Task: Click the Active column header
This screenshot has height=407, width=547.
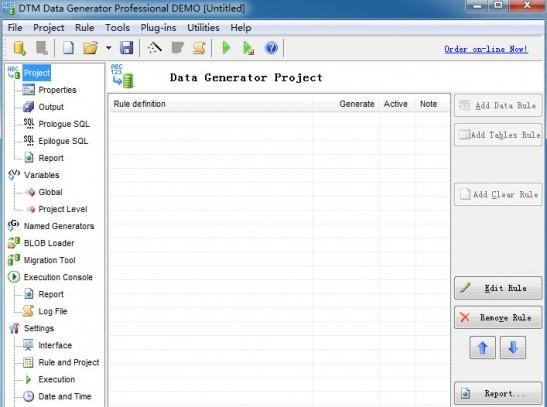Action: pos(396,104)
